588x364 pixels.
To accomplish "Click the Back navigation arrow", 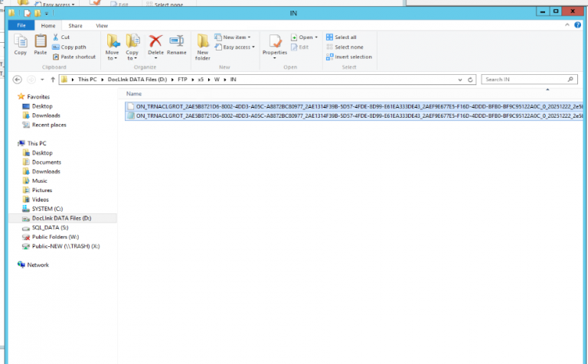I will point(18,80).
